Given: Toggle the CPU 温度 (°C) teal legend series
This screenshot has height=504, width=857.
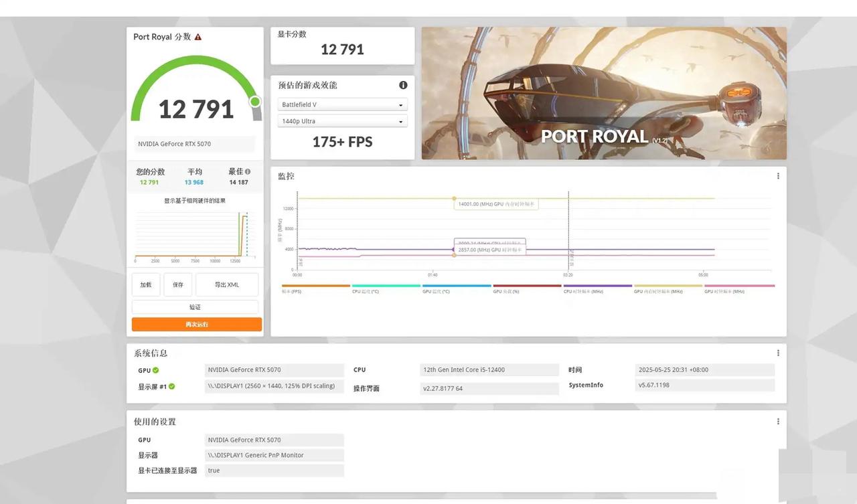Looking at the screenshot, I should coord(386,288).
